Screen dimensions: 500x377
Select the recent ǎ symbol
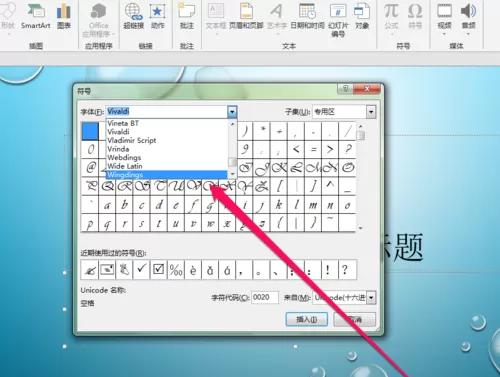pyautogui.click(x=210, y=269)
